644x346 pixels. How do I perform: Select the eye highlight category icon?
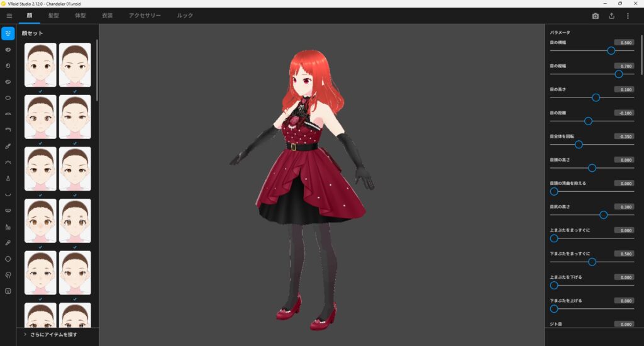coord(8,81)
